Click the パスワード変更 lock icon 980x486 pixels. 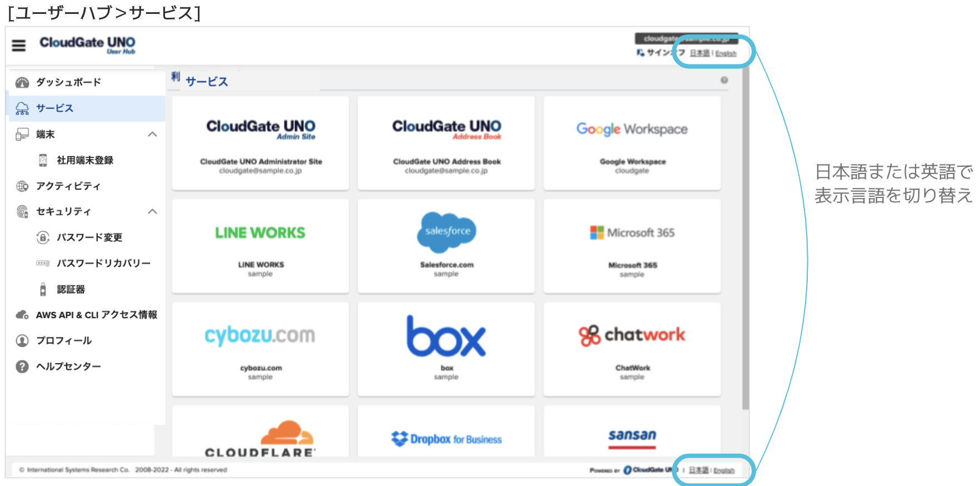(43, 238)
